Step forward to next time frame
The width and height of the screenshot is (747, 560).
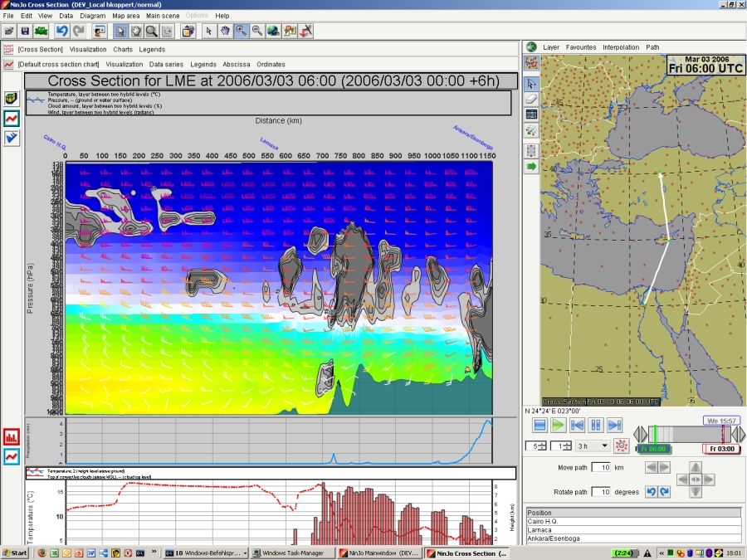[x=614, y=425]
